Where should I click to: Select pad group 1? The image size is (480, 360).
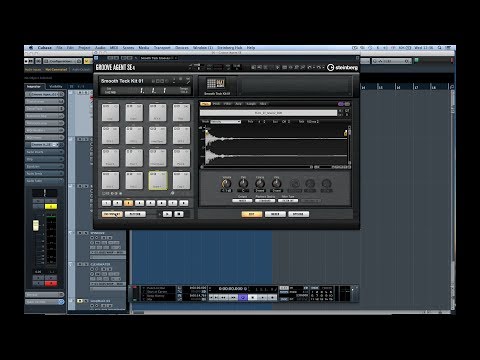click(x=106, y=203)
